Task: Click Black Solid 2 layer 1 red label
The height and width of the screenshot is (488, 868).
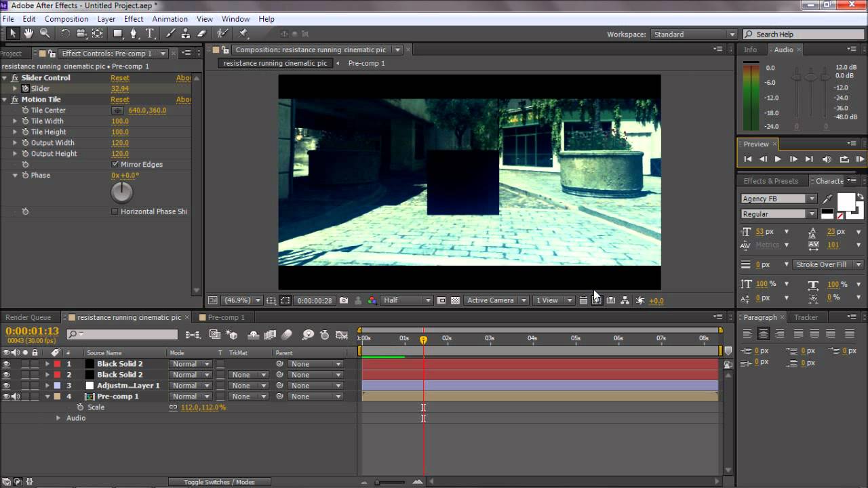Action: click(x=58, y=364)
